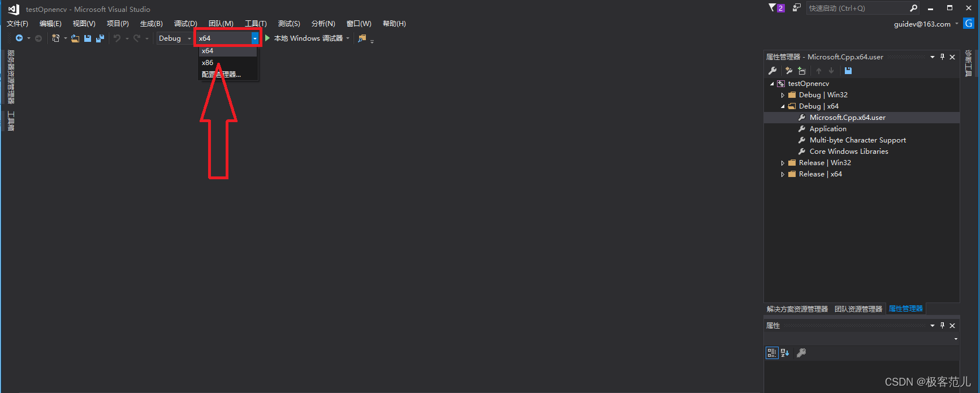Image resolution: width=980 pixels, height=393 pixels.
Task: Select x64 in the platform list
Action: [228, 51]
